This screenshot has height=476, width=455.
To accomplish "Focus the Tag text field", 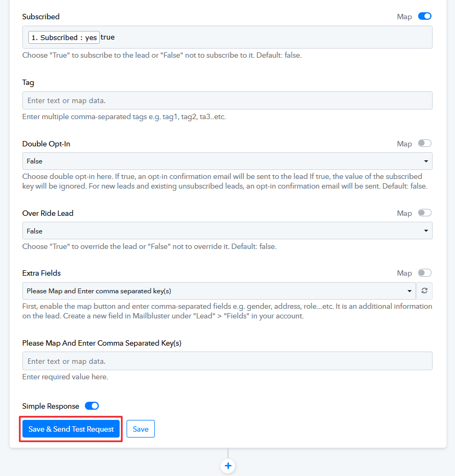I will point(227,100).
